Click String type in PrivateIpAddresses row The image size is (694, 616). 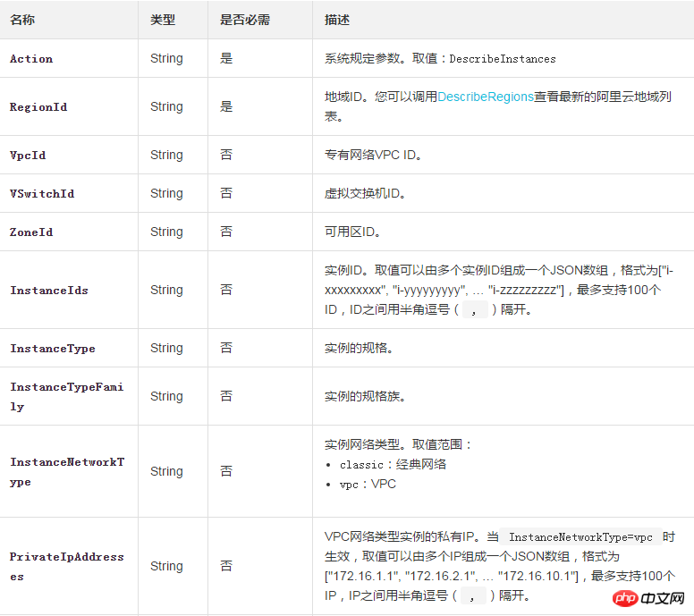click(x=166, y=567)
